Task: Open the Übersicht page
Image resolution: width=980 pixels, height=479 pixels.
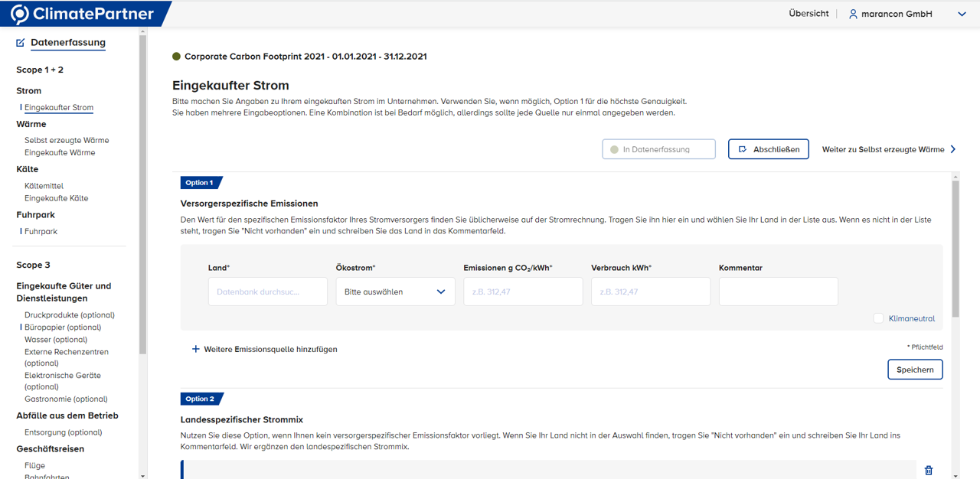Action: [x=808, y=14]
